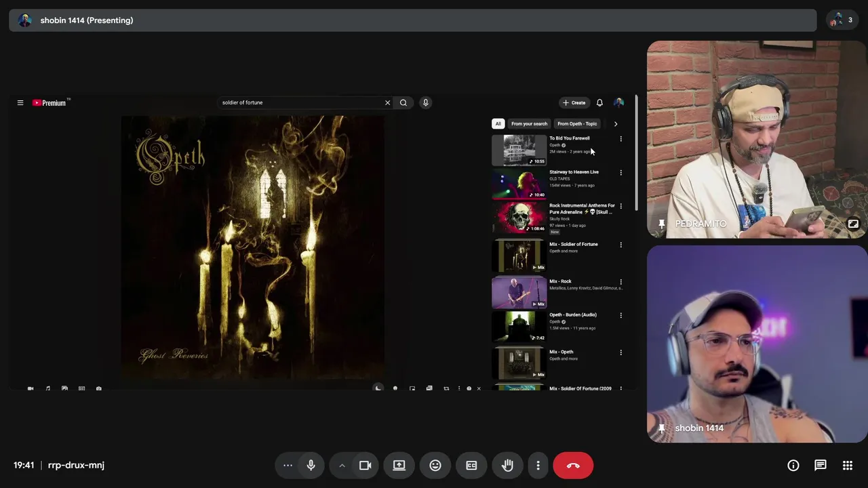
Task: Select the 'From Opeth - Topic' chip
Action: click(x=577, y=124)
